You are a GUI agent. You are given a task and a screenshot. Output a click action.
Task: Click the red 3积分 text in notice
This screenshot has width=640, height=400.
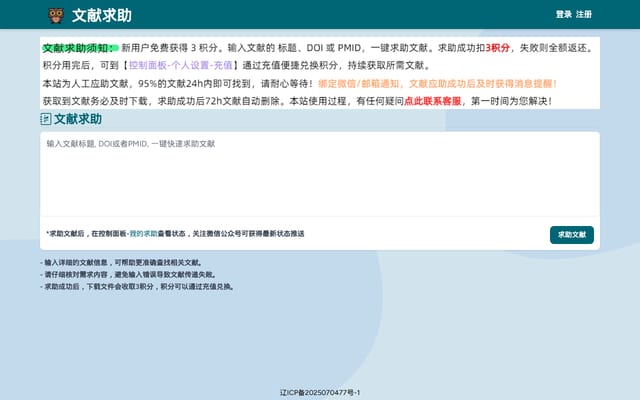pyautogui.click(x=497, y=48)
